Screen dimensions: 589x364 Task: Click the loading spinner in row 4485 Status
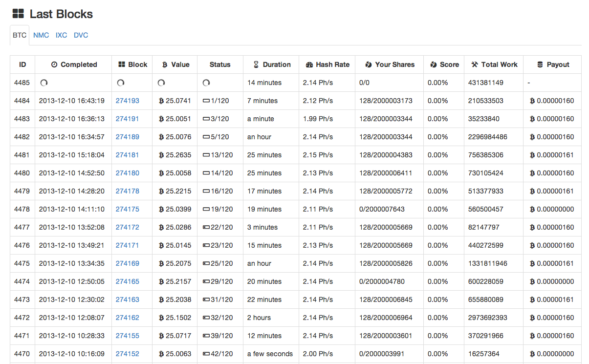click(x=206, y=83)
